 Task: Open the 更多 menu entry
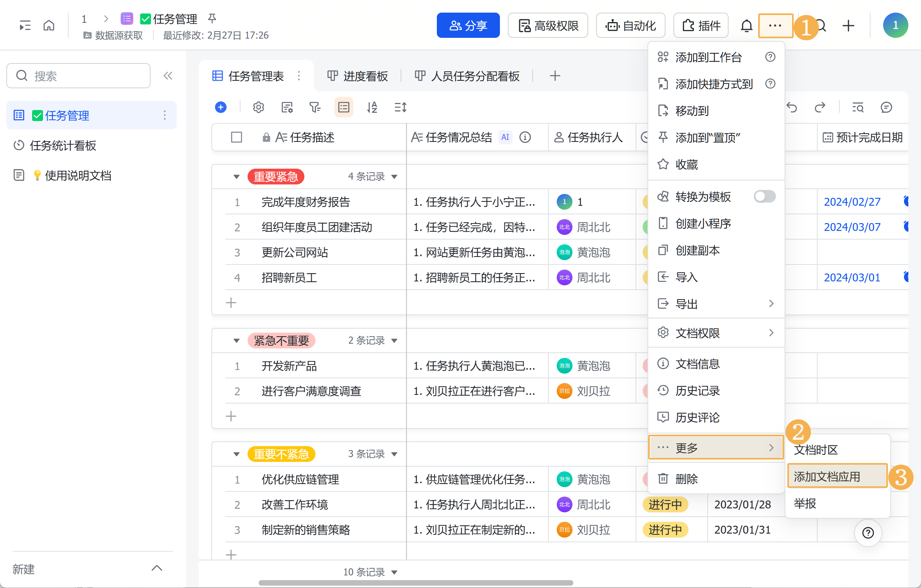[x=716, y=447]
